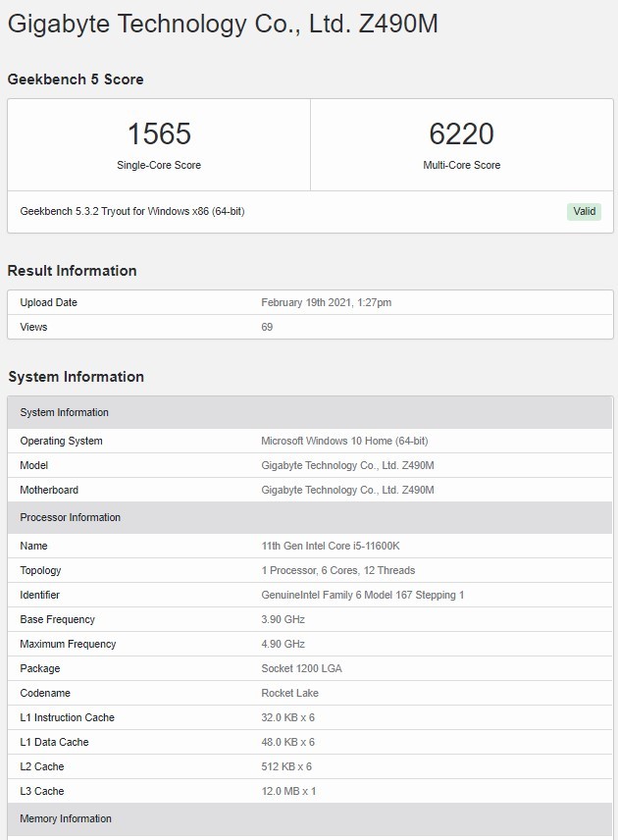Click the 3.90 GHz value

pyautogui.click(x=283, y=619)
